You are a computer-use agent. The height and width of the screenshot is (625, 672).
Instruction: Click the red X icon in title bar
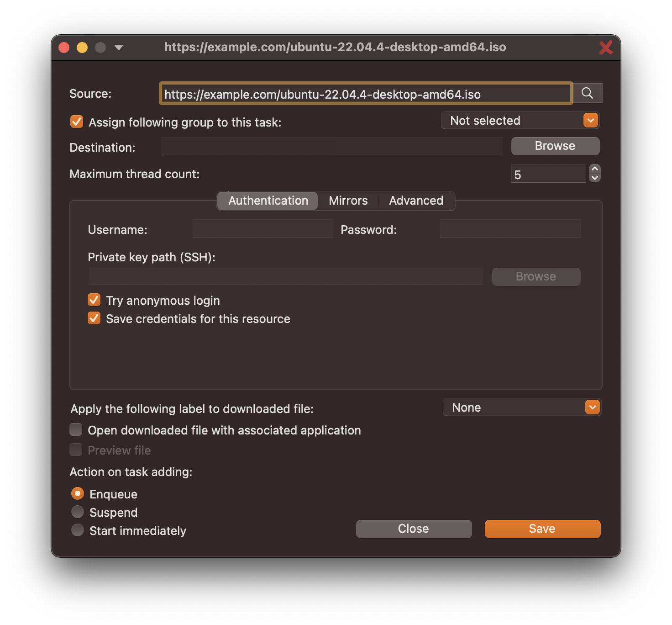tap(606, 48)
